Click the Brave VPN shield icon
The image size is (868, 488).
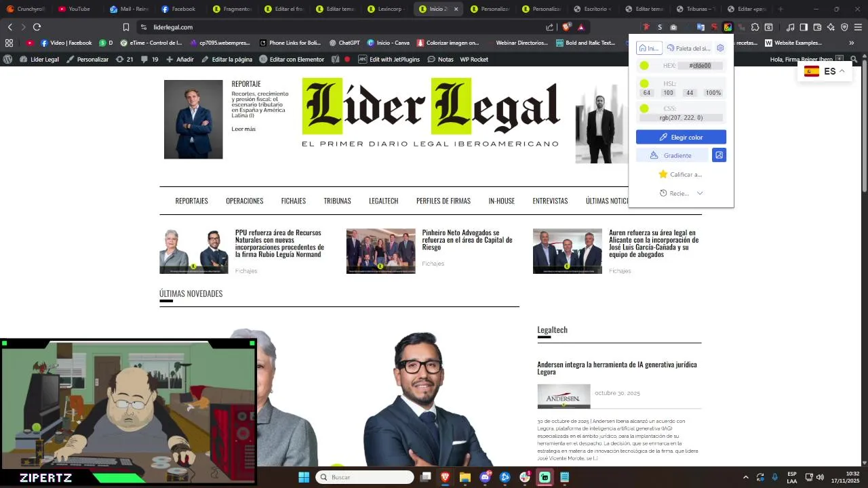tap(844, 27)
